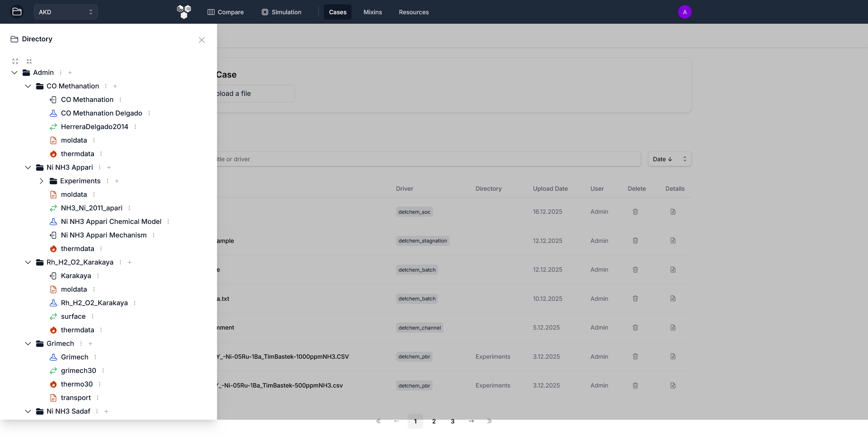868x439 pixels.
Task: Delete the 5.12.2025 detchem_channel case
Action: (635, 328)
